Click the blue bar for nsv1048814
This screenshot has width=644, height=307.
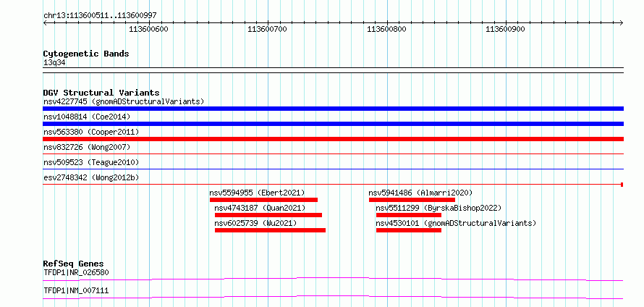tap(333, 124)
